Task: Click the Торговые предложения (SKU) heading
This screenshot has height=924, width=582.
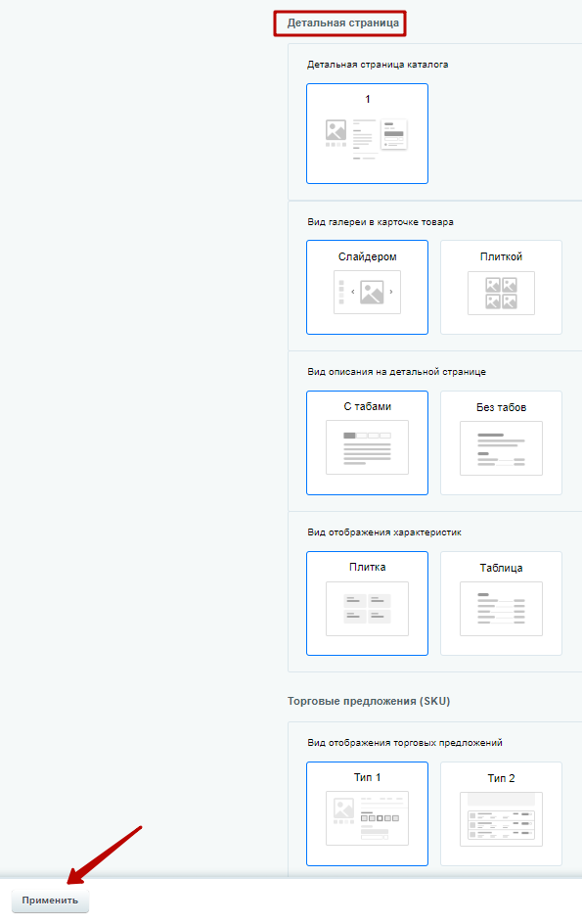Action: click(x=369, y=701)
